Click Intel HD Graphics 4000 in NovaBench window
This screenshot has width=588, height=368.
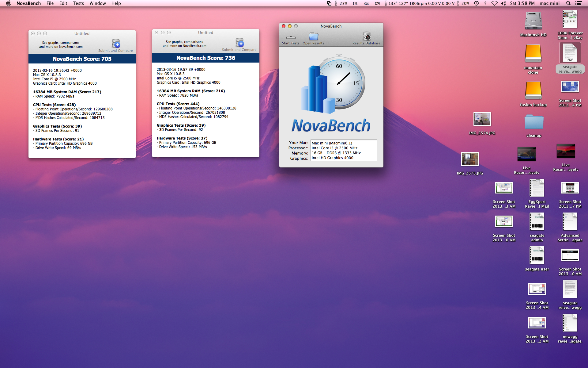pyautogui.click(x=333, y=158)
